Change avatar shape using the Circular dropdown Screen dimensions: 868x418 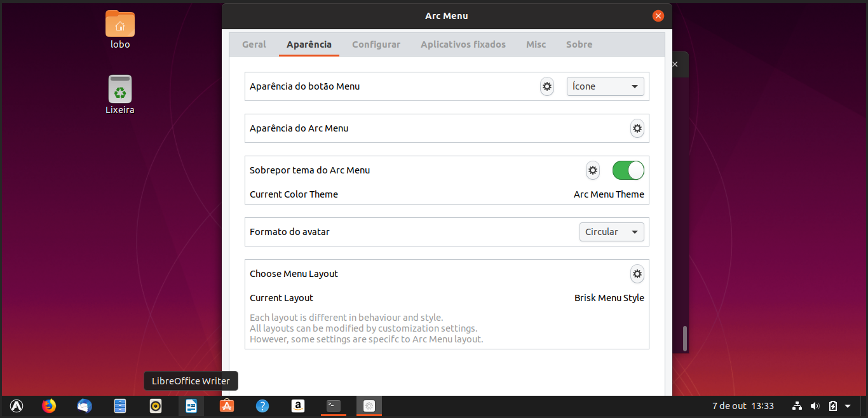tap(611, 232)
